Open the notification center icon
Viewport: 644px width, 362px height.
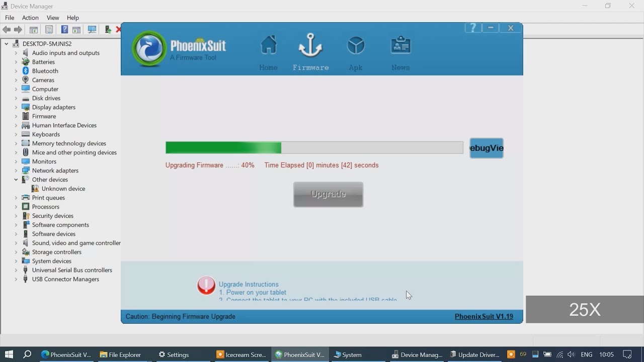tap(627, 354)
